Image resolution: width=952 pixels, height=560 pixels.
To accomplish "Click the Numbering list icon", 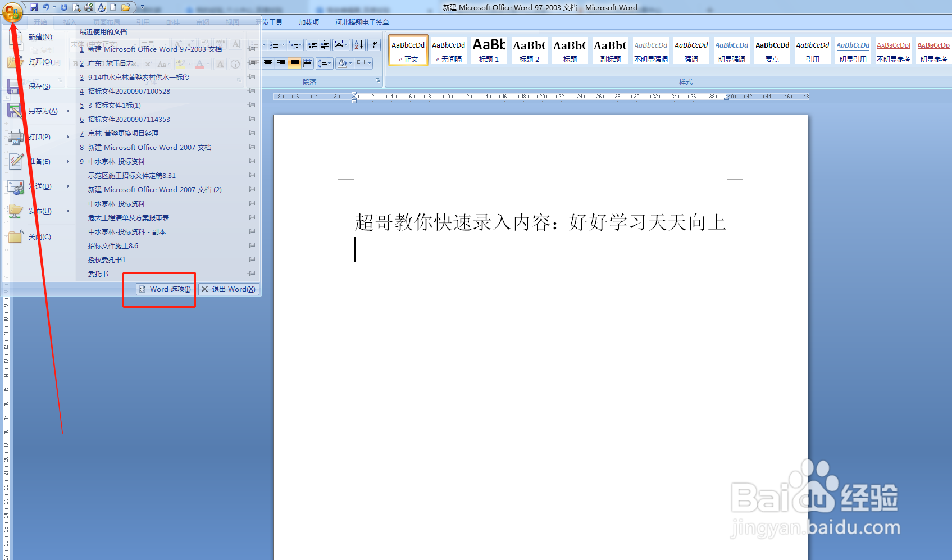I will tap(274, 45).
